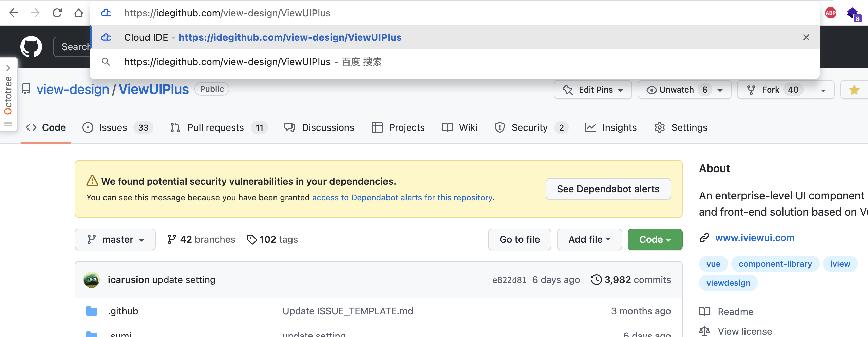This screenshot has height=337, width=868.
Task: Open the Add file dropdown
Action: tap(589, 239)
